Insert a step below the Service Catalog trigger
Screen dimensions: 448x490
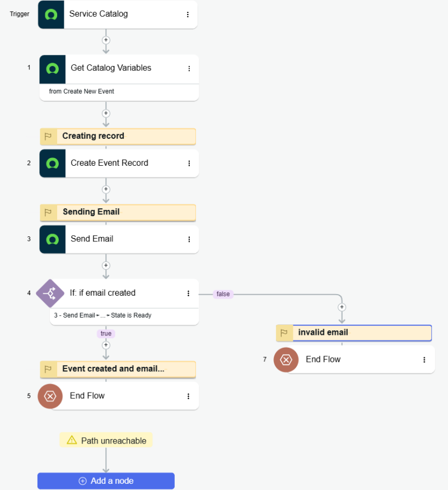pyautogui.click(x=106, y=40)
